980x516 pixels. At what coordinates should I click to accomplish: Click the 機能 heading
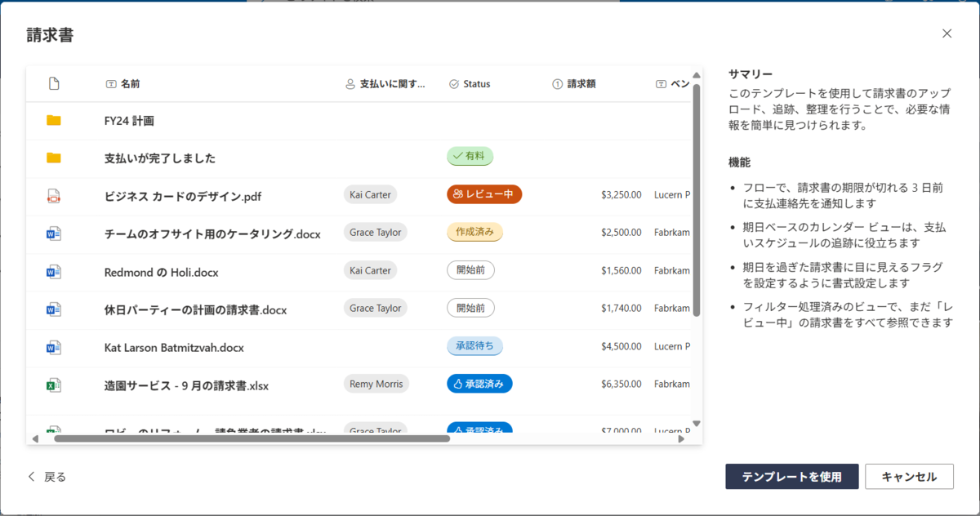pyautogui.click(x=740, y=162)
